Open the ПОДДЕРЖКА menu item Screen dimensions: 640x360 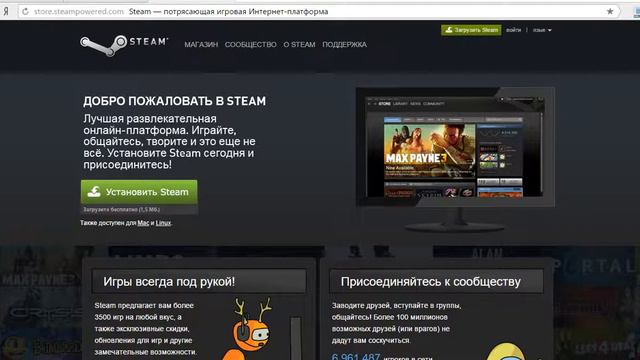(344, 44)
